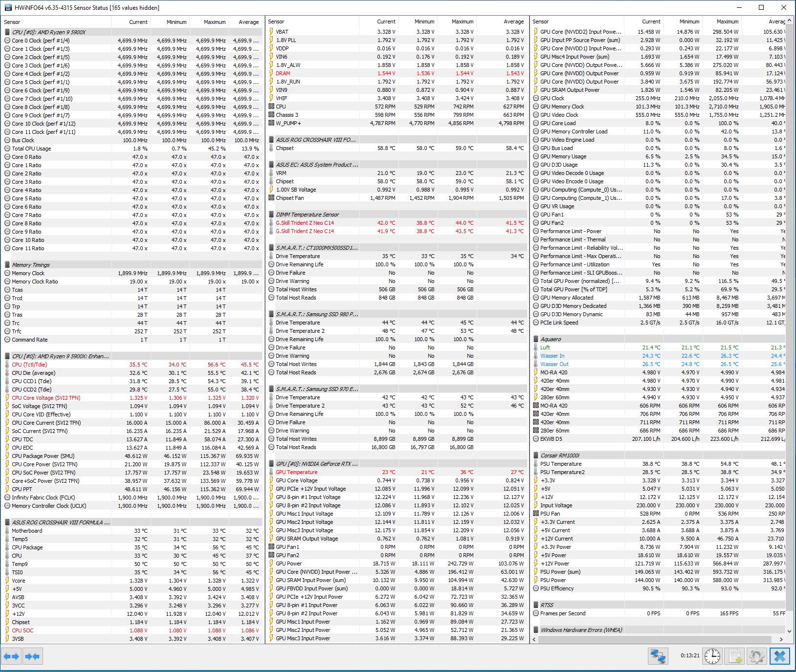
Task: Click the circle icon beside Total CPU Usage
Action: pos(7,149)
